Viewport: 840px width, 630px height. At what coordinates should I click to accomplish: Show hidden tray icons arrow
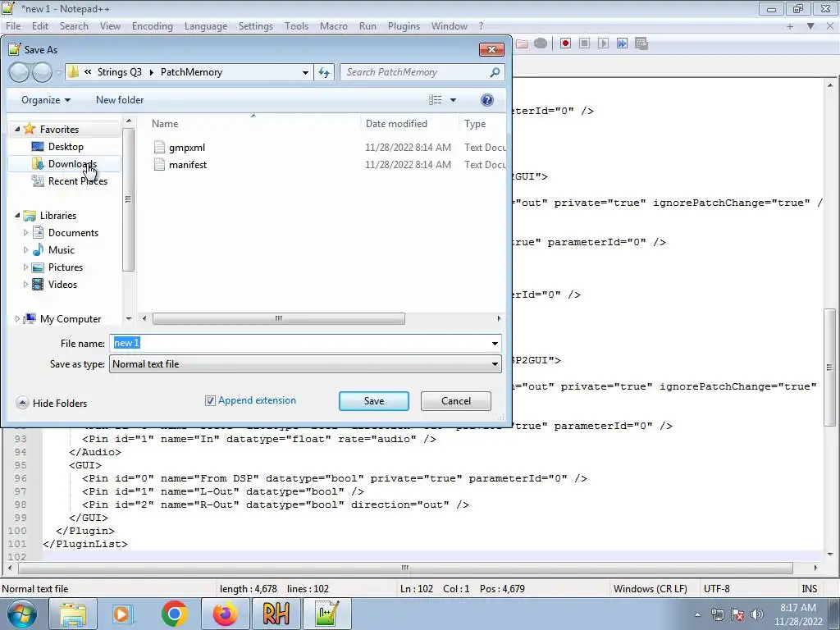click(x=697, y=614)
